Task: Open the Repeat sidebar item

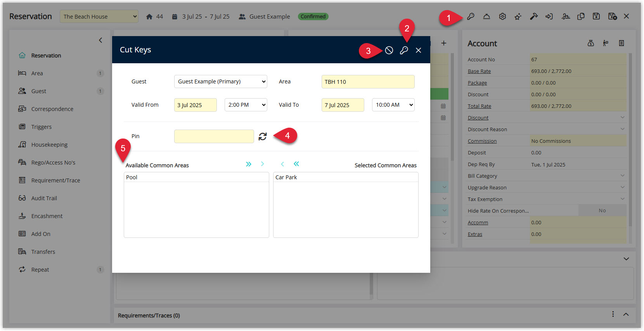Action: coord(40,270)
